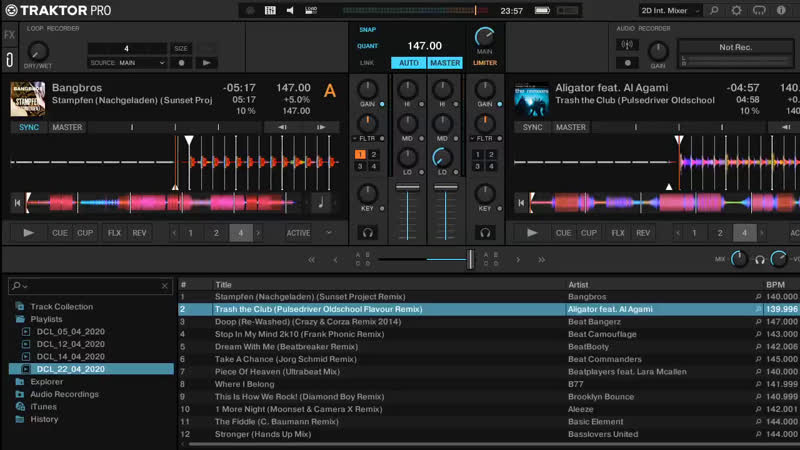Play Deck B
This screenshot has width=800, height=450.
(x=532, y=233)
